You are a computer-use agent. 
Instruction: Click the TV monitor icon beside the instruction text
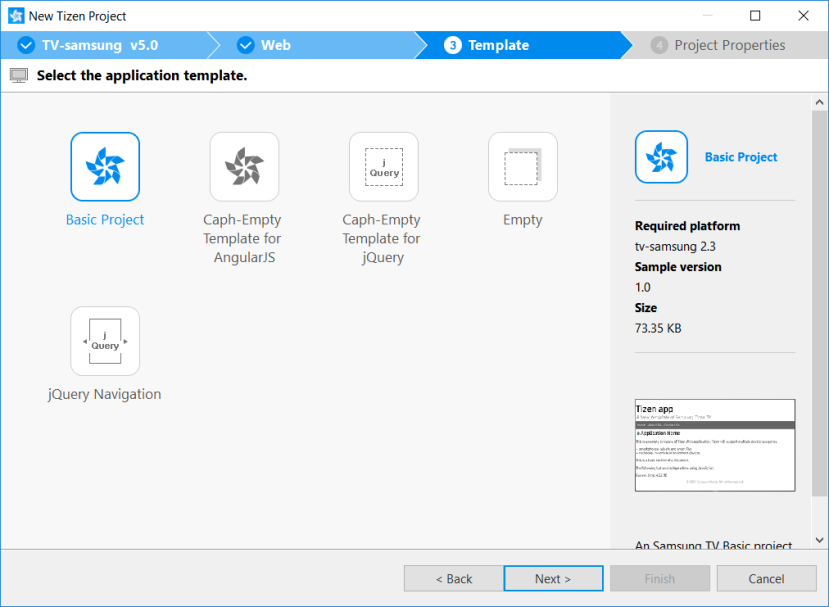pyautogui.click(x=19, y=75)
